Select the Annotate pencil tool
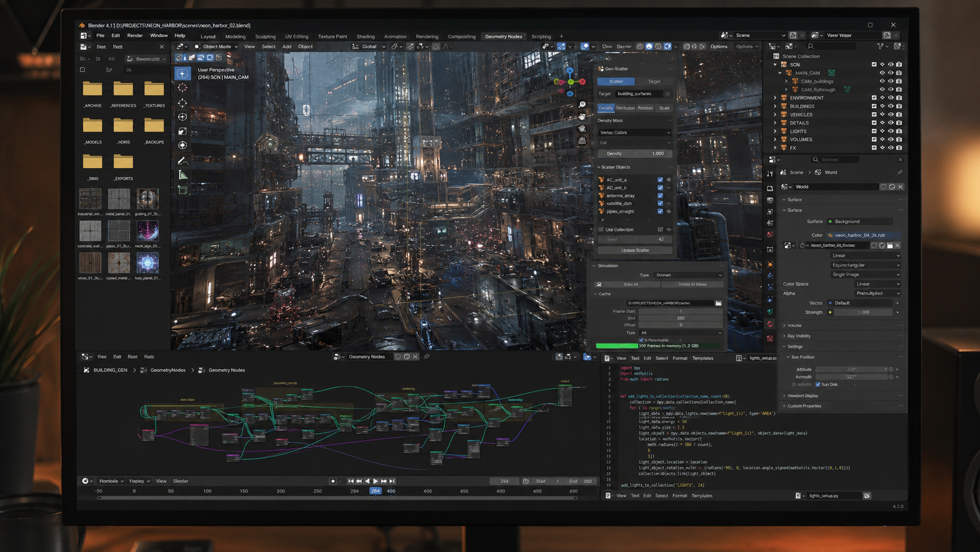Viewport: 980px width, 552px height. [x=182, y=161]
